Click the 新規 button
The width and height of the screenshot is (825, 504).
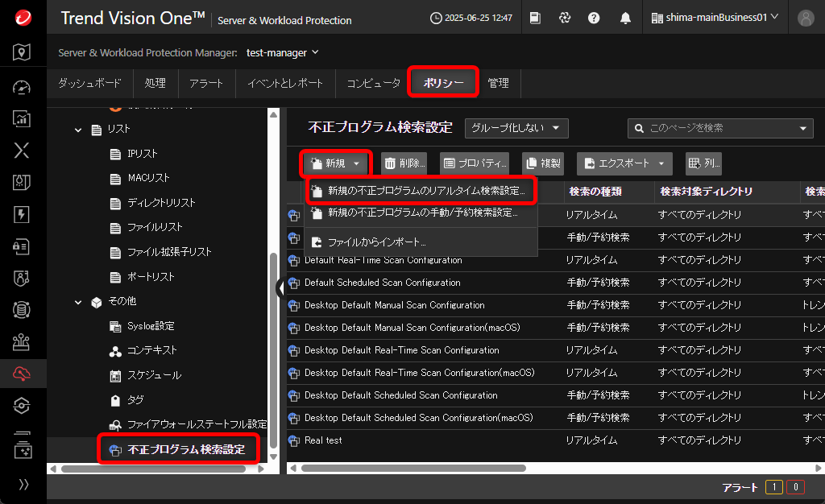335,163
